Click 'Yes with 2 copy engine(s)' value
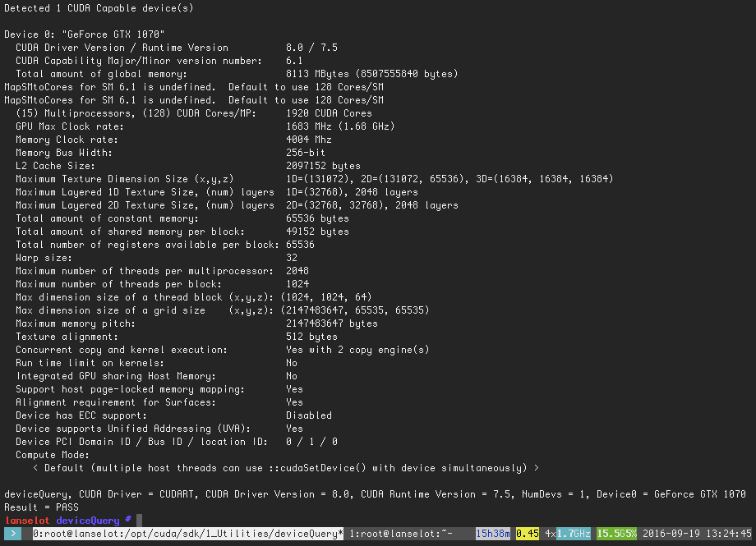Viewport: 756px width, 546px height. tap(357, 350)
